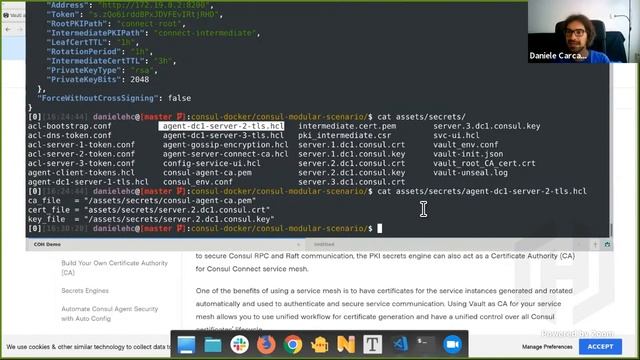Click server.3.dc1.consul.key in the listing
640x360 pixels.
(487, 126)
